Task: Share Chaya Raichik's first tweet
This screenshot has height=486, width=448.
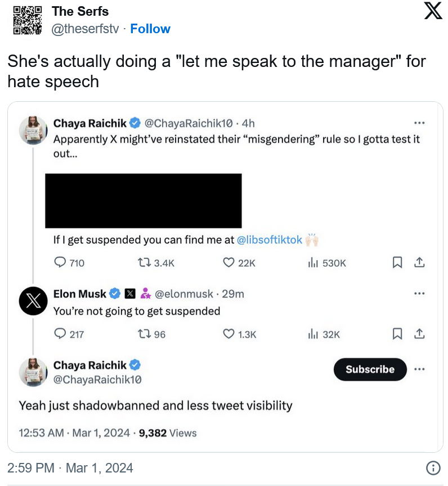Action: 419,263
